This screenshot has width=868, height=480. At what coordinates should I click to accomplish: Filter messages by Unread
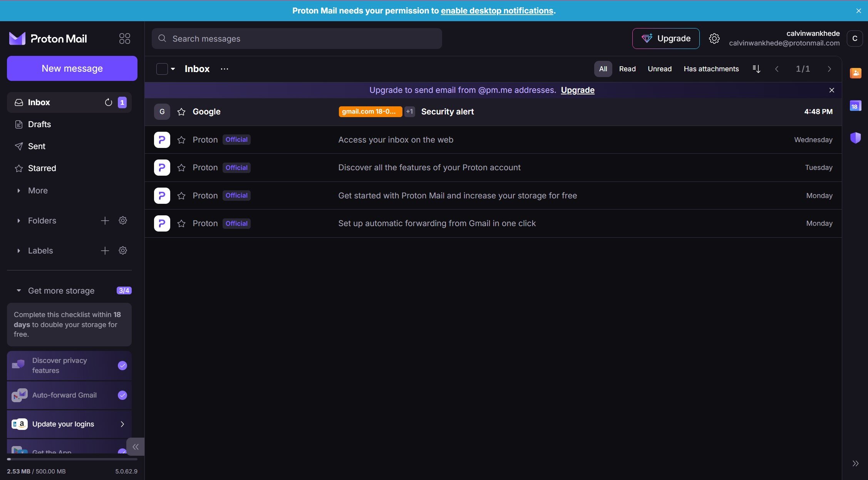(659, 69)
